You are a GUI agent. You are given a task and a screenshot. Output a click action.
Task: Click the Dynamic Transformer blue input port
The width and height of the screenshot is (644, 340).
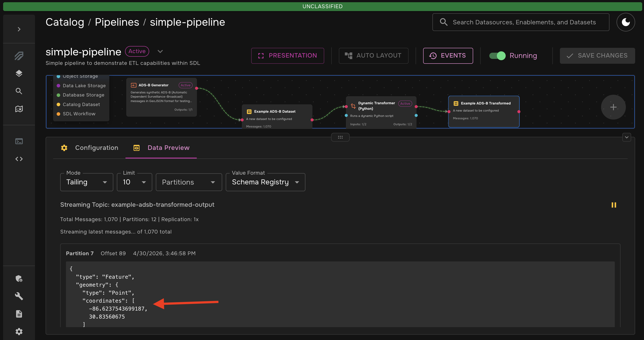coord(346,116)
